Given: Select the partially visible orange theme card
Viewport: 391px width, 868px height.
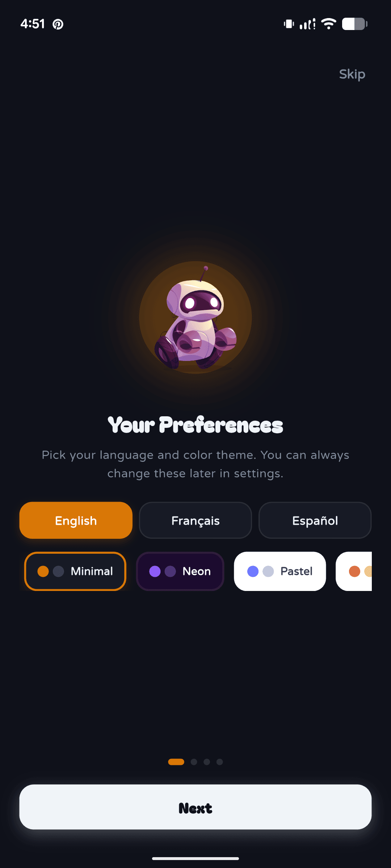Looking at the screenshot, I should point(354,571).
